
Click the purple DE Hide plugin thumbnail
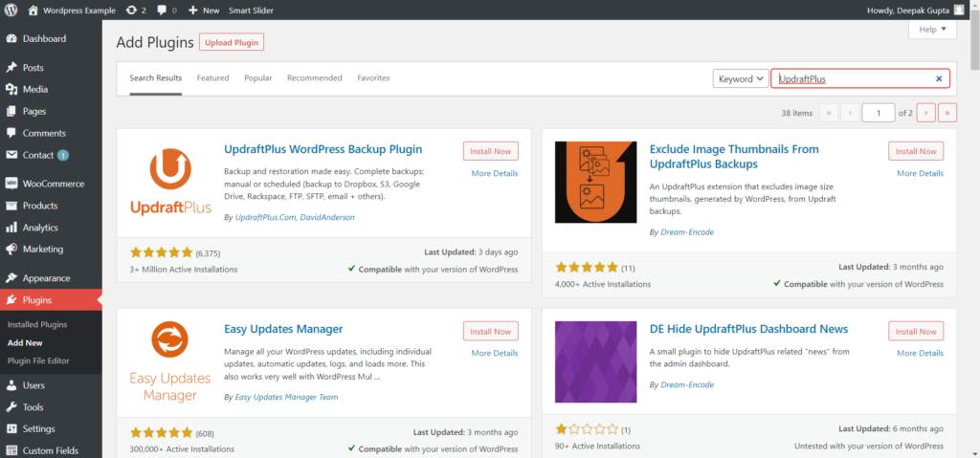pyautogui.click(x=595, y=361)
